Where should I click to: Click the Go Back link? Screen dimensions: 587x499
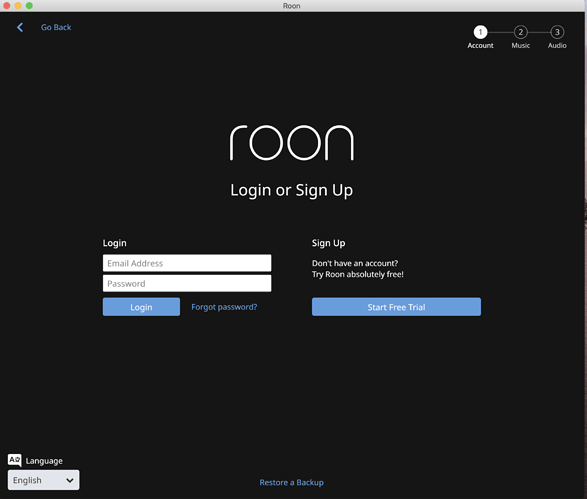56,27
